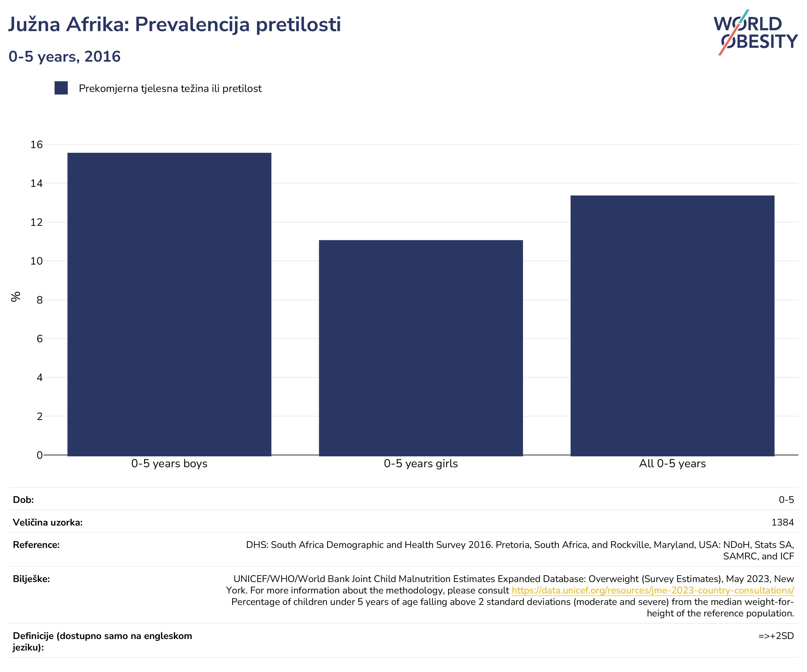Screen dimensions: 807x672
Task: Click the y-axis tick label 16
Action: click(x=37, y=145)
